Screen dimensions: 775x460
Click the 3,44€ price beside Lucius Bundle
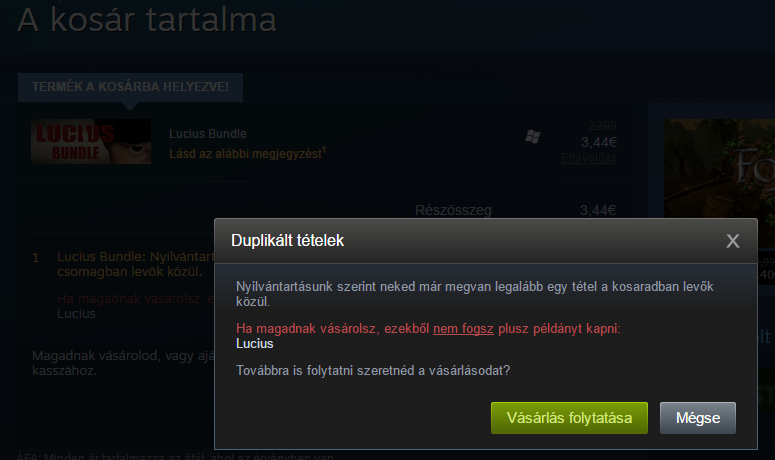point(599,142)
